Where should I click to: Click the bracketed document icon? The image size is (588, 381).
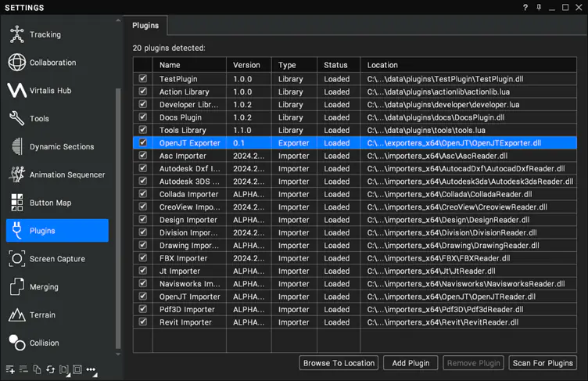(64, 370)
